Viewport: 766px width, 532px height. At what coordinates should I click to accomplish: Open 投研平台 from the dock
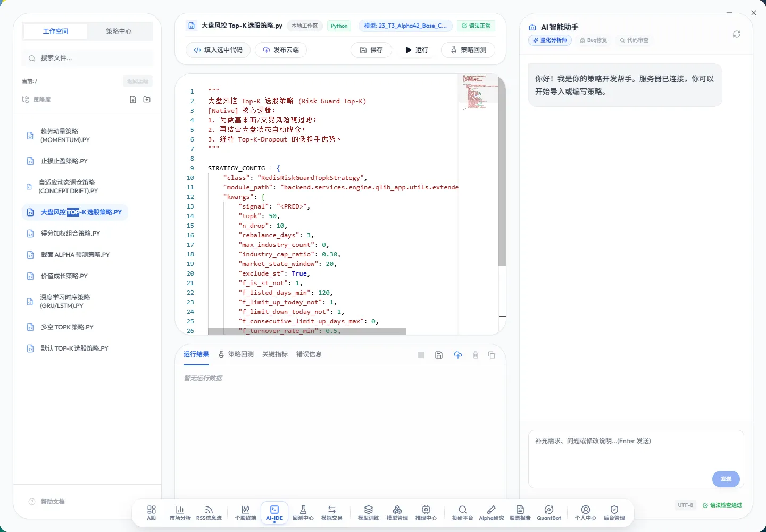pos(463,513)
